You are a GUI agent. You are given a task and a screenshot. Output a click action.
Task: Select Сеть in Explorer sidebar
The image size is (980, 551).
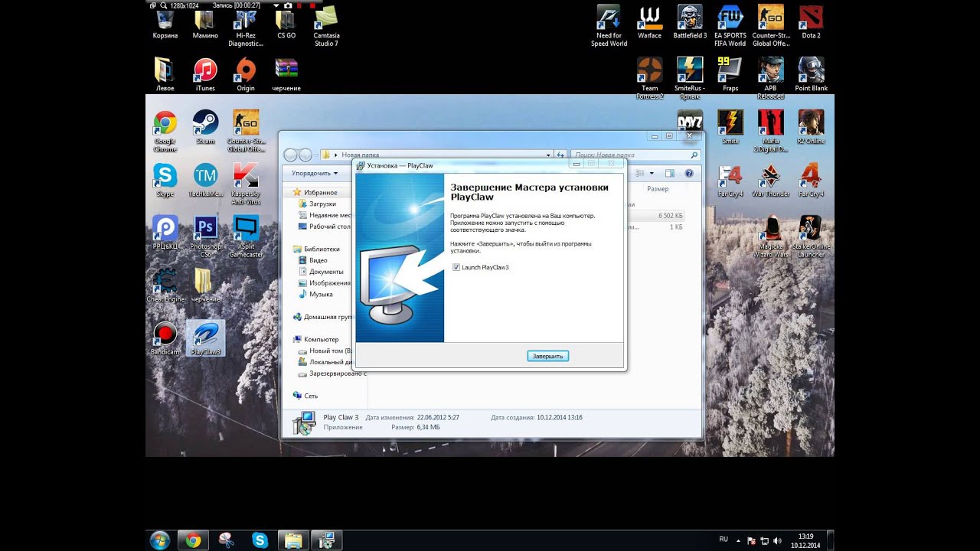pyautogui.click(x=310, y=396)
